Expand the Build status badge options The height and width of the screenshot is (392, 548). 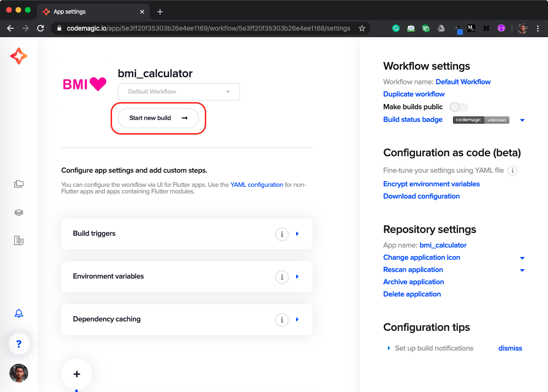pyautogui.click(x=522, y=120)
